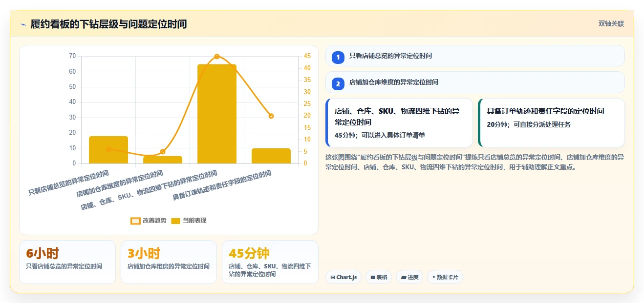Click the lightning icon beside the title
This screenshot has height=303, width=644.
23,24
